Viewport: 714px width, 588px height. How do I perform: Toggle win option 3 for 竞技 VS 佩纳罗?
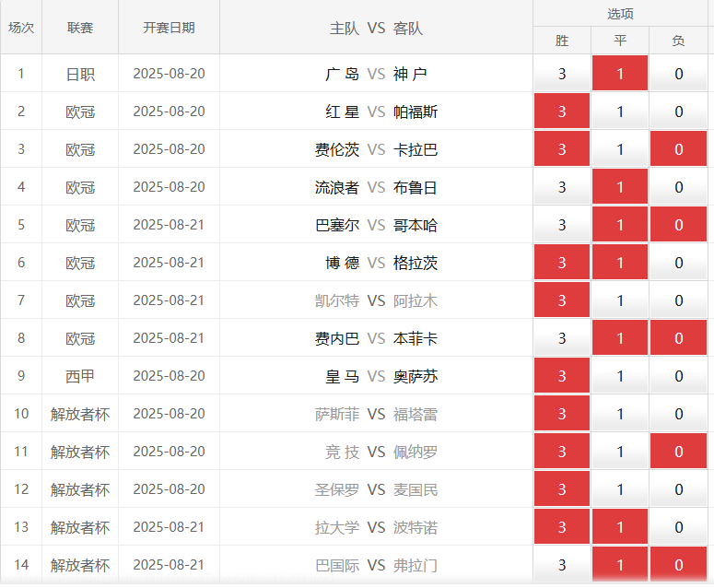point(562,452)
